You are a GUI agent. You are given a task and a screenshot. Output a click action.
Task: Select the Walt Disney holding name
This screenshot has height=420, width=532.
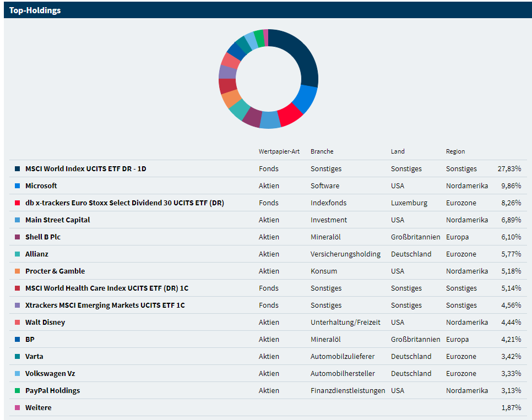point(45,323)
